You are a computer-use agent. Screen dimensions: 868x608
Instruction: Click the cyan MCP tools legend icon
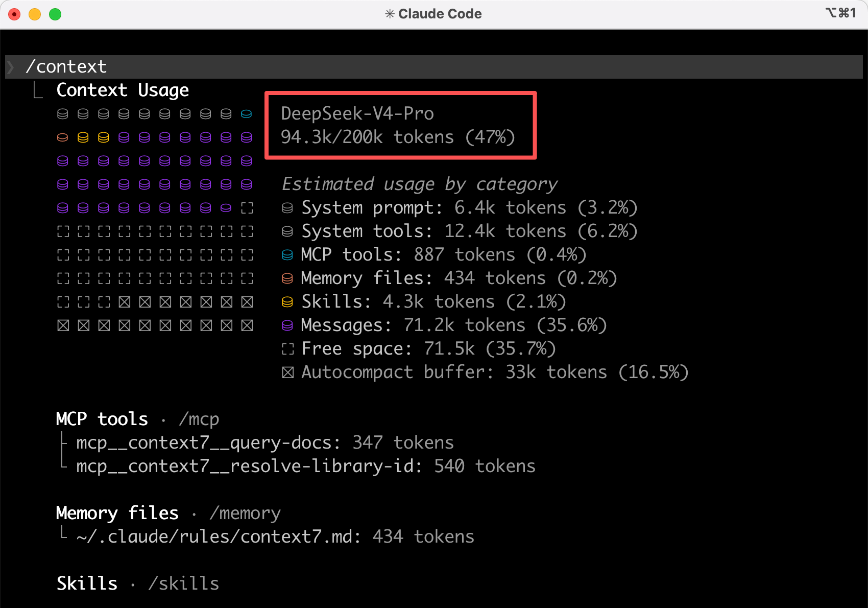tap(287, 255)
